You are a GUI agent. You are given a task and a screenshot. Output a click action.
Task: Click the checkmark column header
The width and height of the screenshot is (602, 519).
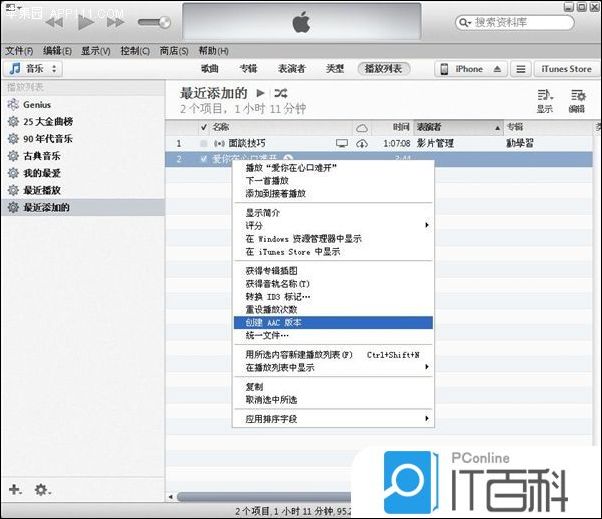[x=204, y=127]
